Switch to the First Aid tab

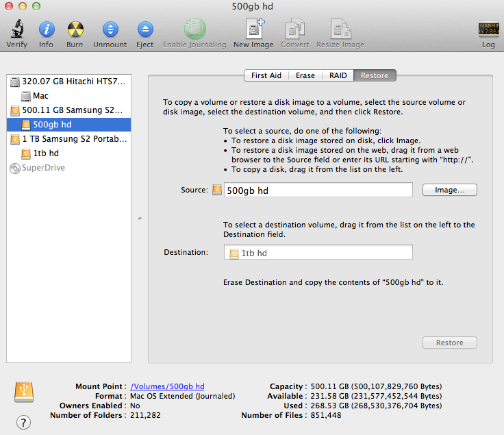266,75
